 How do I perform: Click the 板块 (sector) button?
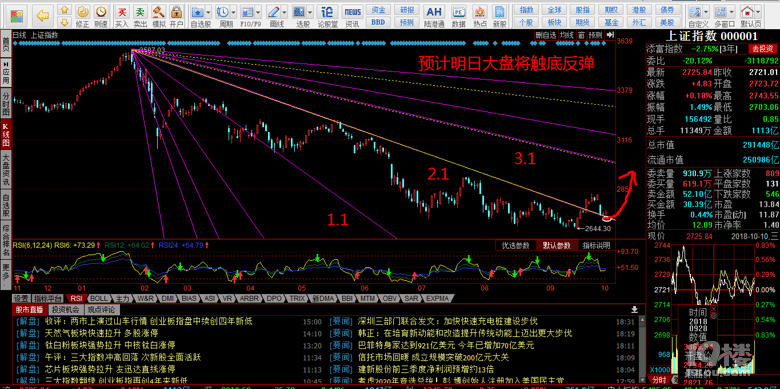point(554,22)
